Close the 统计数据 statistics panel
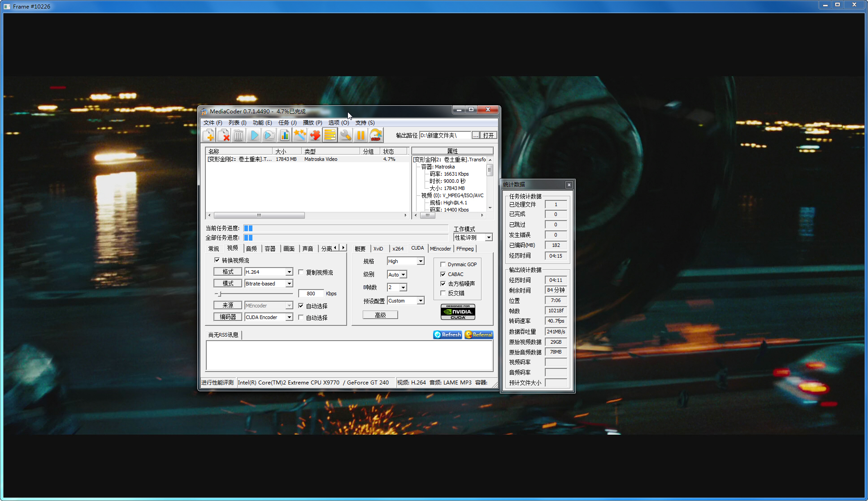 coord(569,185)
